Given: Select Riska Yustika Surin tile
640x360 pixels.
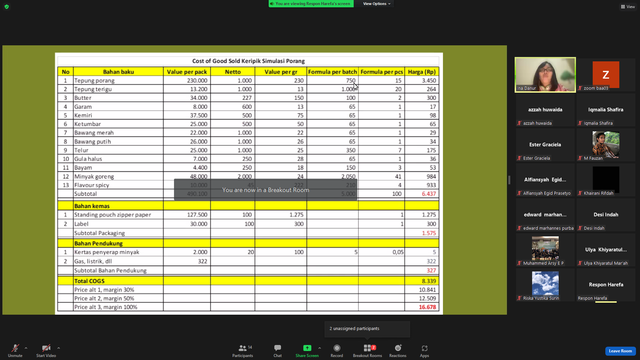Looking at the screenshot, I should 545,285.
